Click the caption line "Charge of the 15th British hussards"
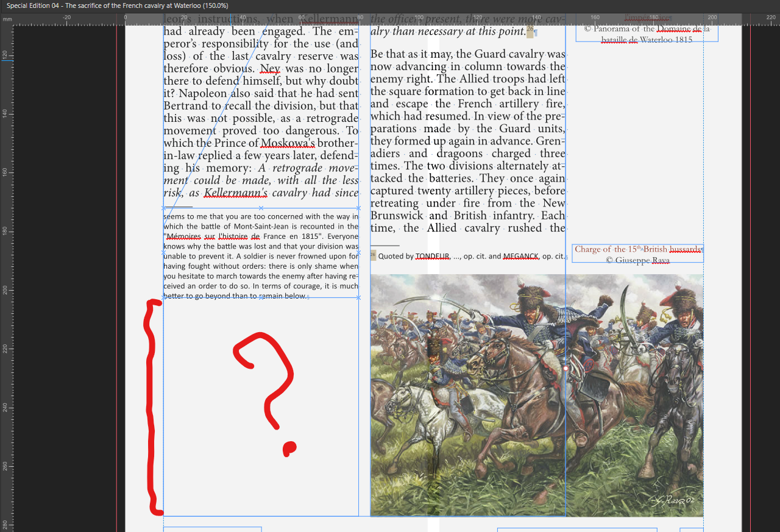The width and height of the screenshot is (780, 532). (638, 249)
